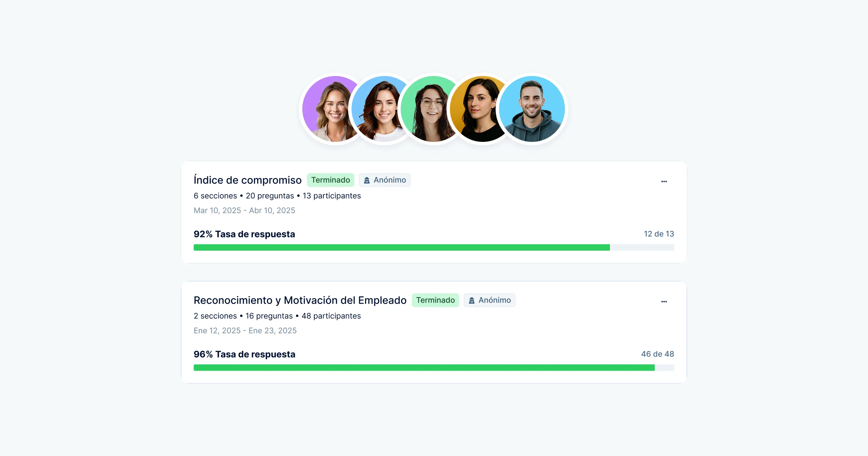
Task: Click the Anónimo icon on Reconocimiento survey
Action: [x=472, y=300]
